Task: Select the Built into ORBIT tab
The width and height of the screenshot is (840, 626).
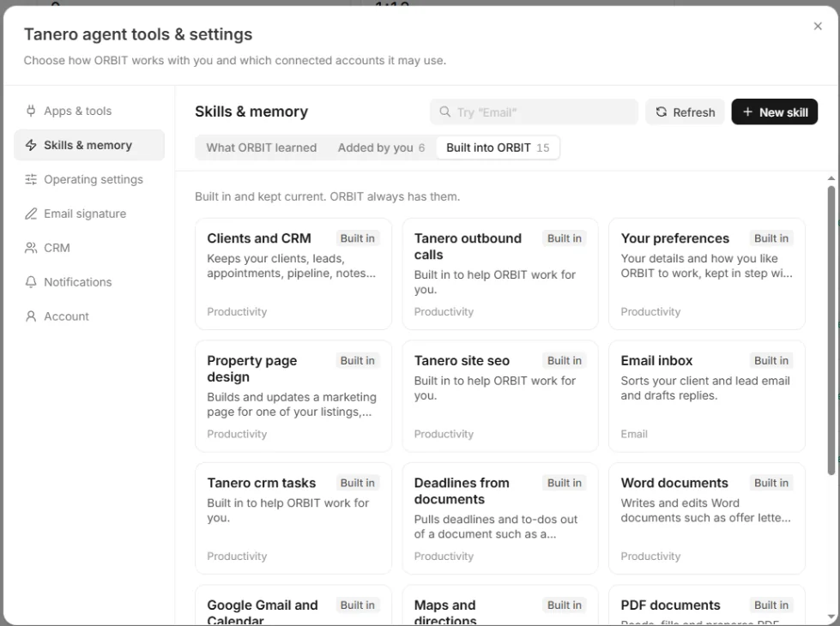Action: coord(498,147)
